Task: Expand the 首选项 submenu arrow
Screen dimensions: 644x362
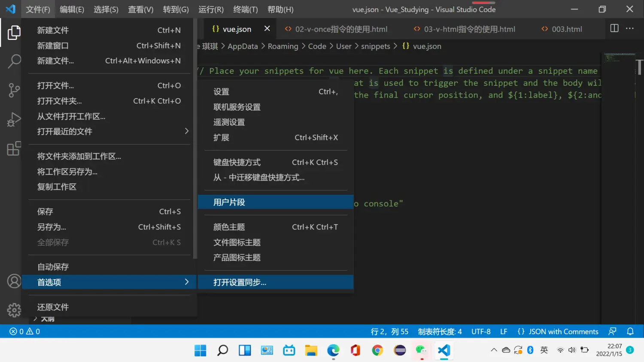Action: click(x=186, y=282)
